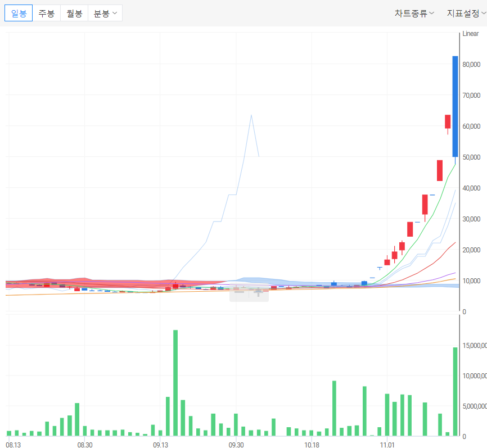
Task: Switch to the 월봉 monthly chart tab
Action: click(74, 13)
